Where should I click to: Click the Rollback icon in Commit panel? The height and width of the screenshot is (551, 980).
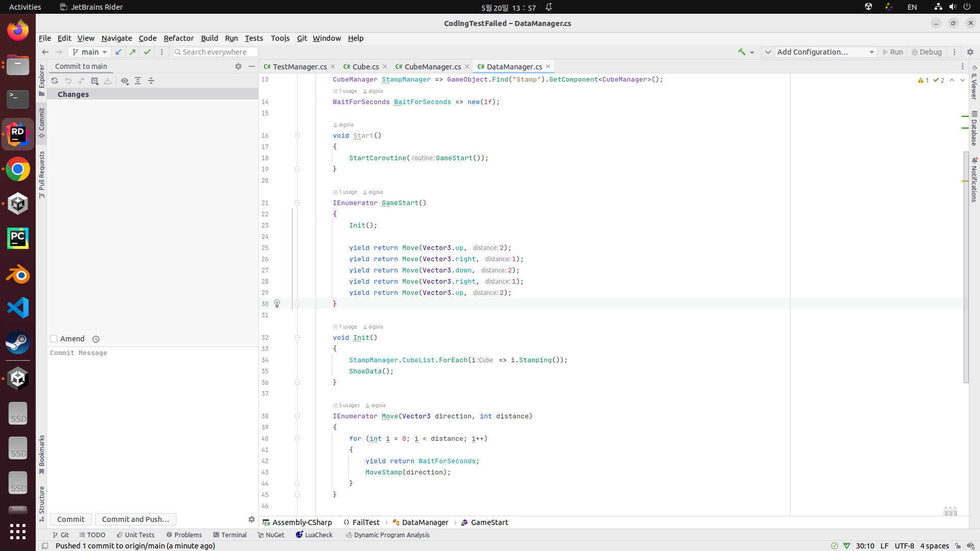pos(68,81)
